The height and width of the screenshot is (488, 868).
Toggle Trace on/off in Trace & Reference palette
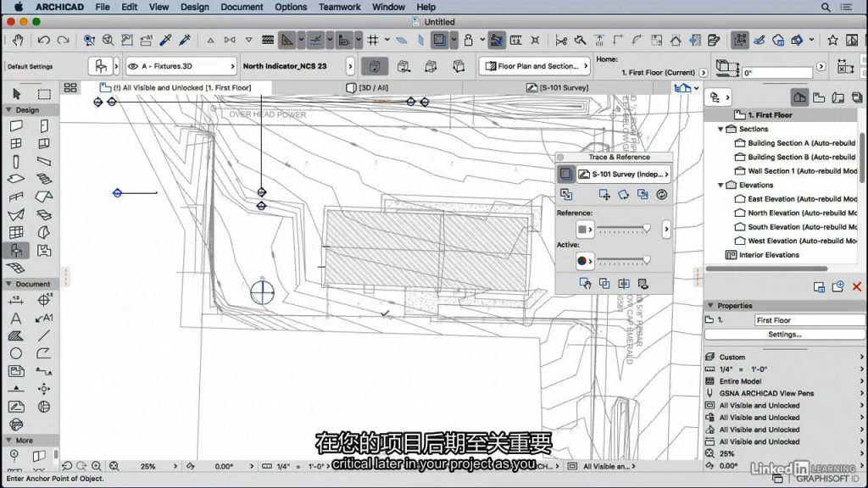565,174
